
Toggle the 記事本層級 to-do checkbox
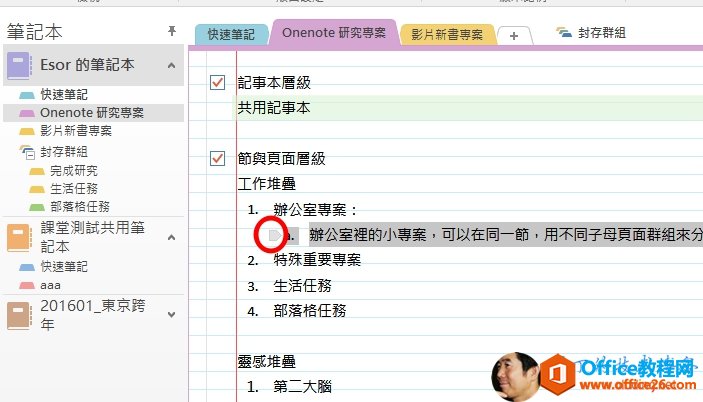217,82
